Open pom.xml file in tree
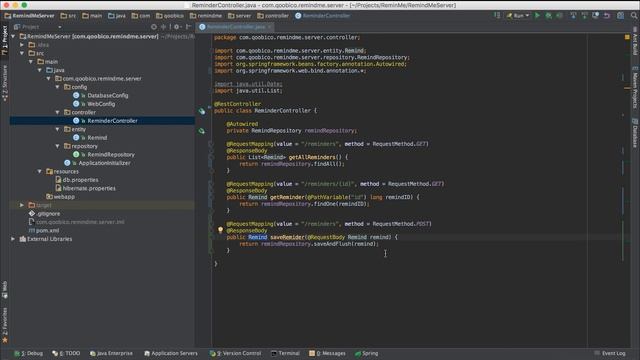Image resolution: width=640 pixels, height=360 pixels. click(44, 231)
